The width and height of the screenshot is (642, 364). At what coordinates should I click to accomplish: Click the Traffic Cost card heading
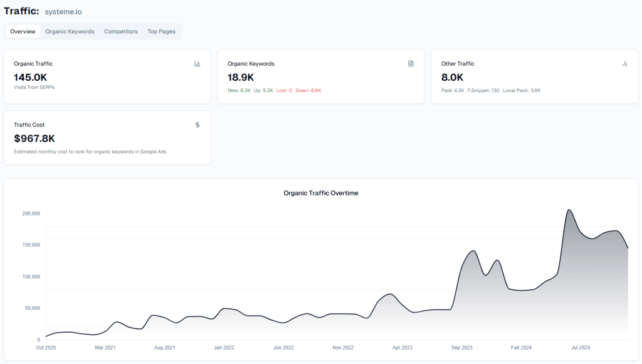29,125
